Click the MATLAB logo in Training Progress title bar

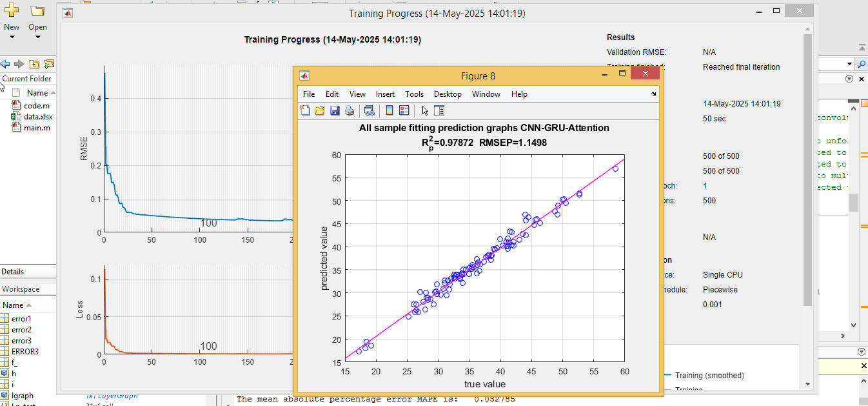[x=68, y=13]
